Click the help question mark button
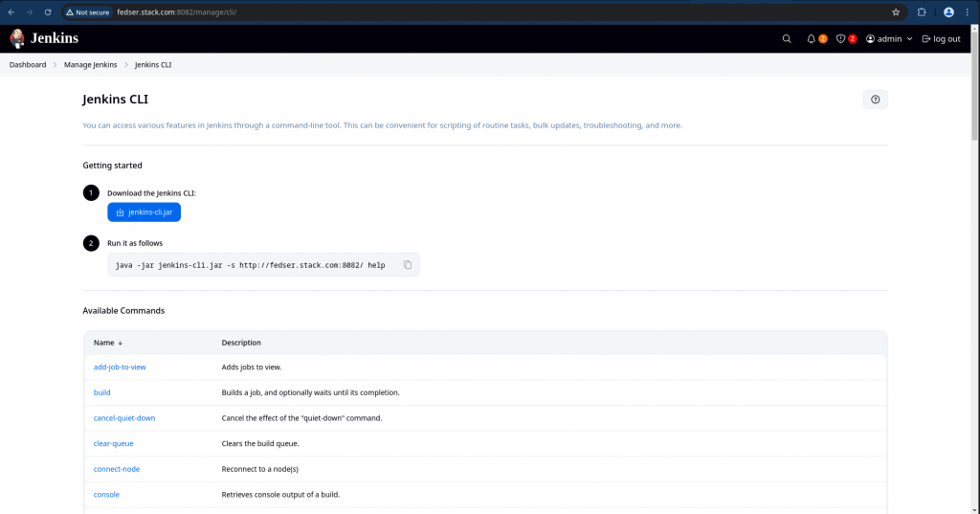980x514 pixels. [875, 100]
